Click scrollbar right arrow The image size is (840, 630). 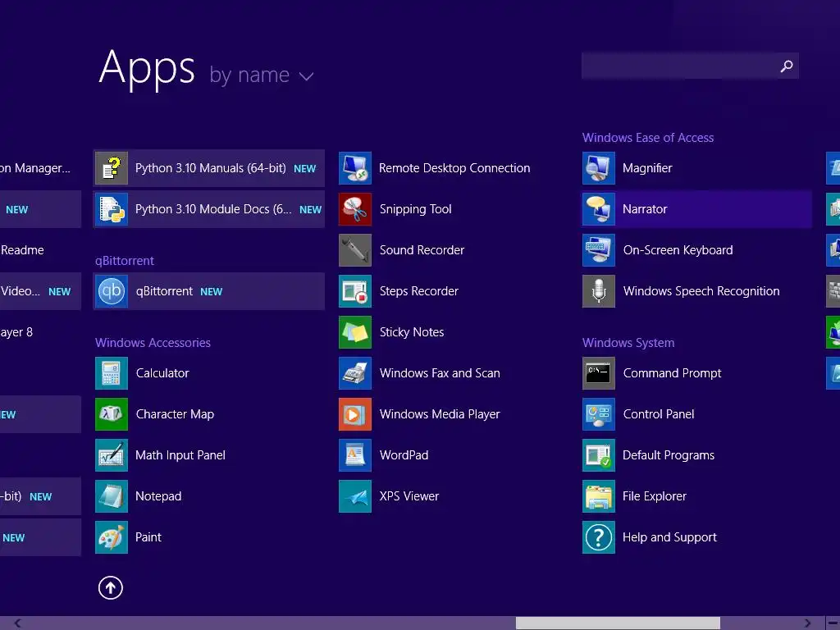point(807,623)
